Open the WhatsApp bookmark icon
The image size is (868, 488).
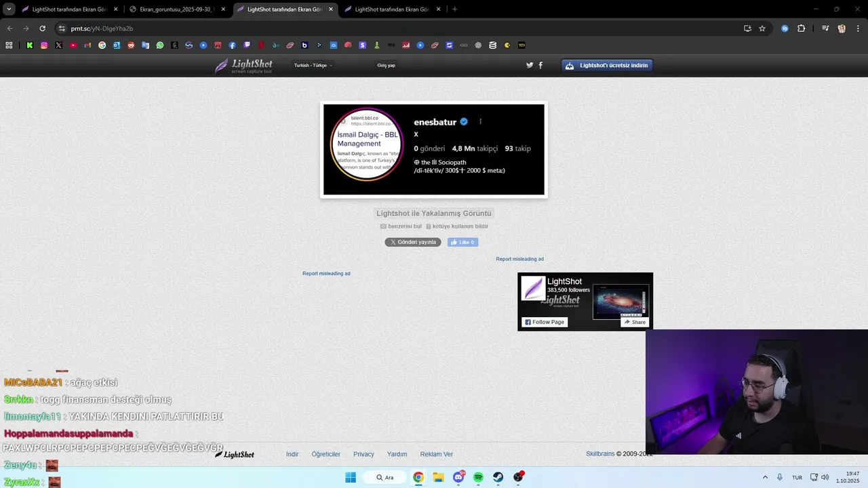pyautogui.click(x=160, y=45)
